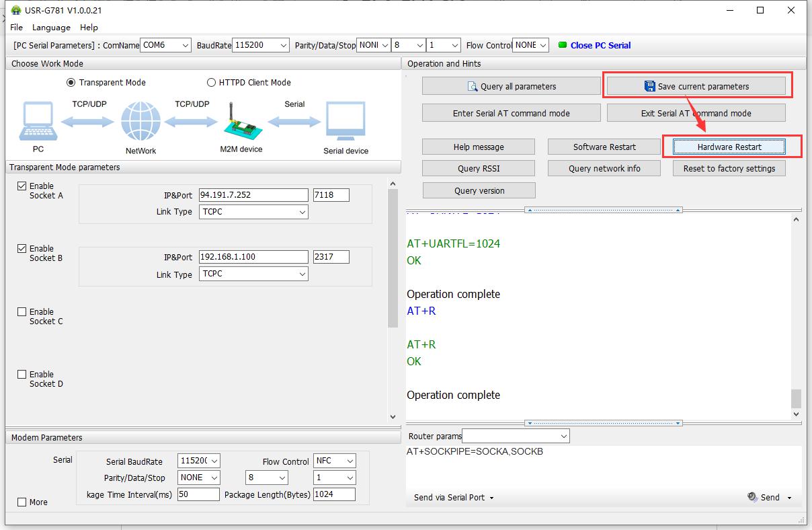The width and height of the screenshot is (812, 530).
Task: Click Query all parameters button
Action: coord(512,86)
